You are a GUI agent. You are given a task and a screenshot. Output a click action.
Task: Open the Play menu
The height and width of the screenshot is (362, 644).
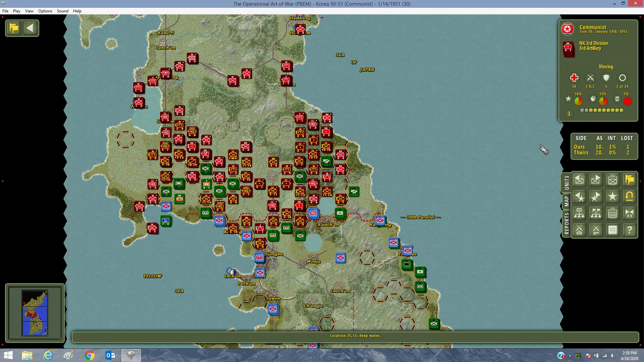coord(17,11)
